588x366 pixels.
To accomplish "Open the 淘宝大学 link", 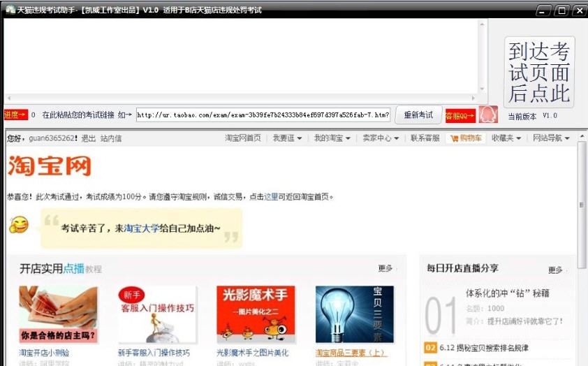I will point(142,228).
